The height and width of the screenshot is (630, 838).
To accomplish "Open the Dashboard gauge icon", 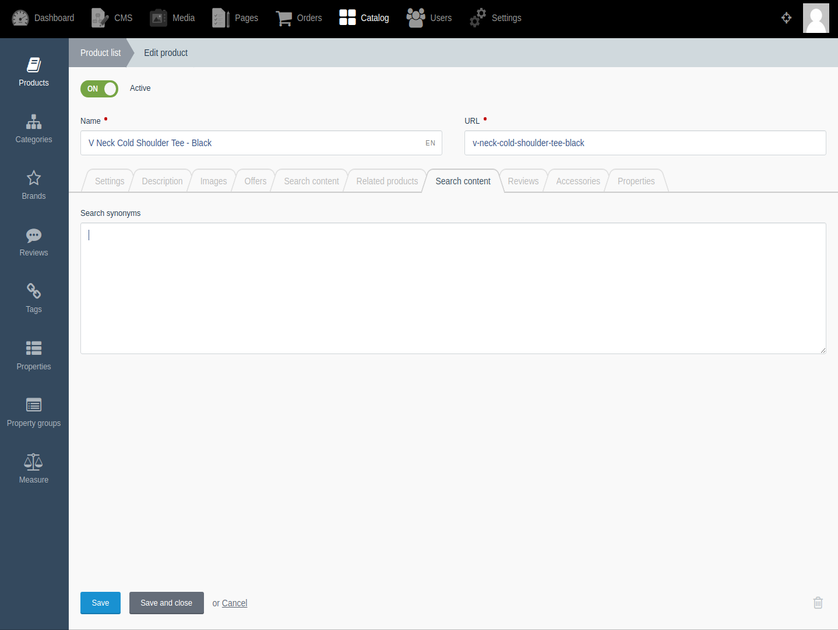I will click(x=20, y=18).
